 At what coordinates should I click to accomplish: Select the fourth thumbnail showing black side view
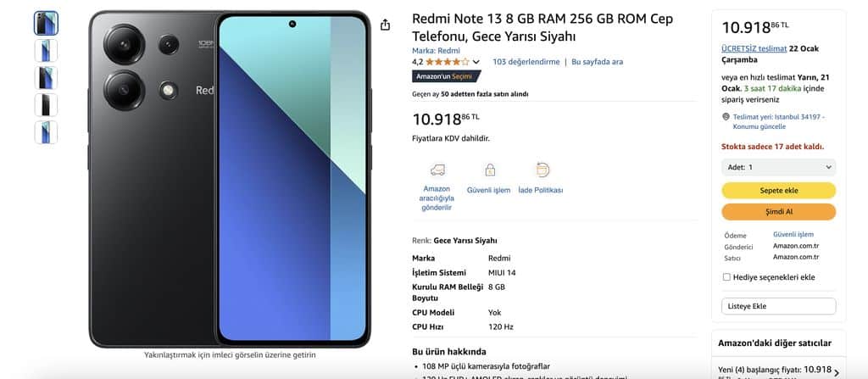(46, 105)
